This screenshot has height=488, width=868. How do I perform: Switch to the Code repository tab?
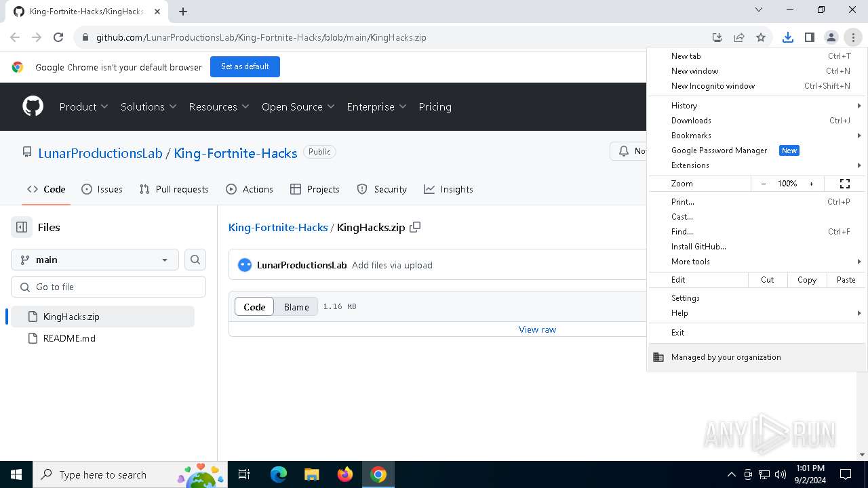[46, 189]
